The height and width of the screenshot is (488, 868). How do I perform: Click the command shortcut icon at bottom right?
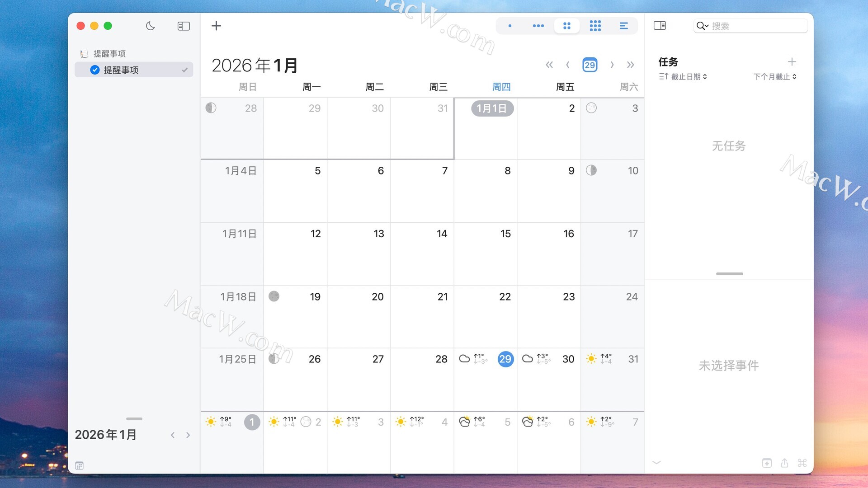(802, 463)
